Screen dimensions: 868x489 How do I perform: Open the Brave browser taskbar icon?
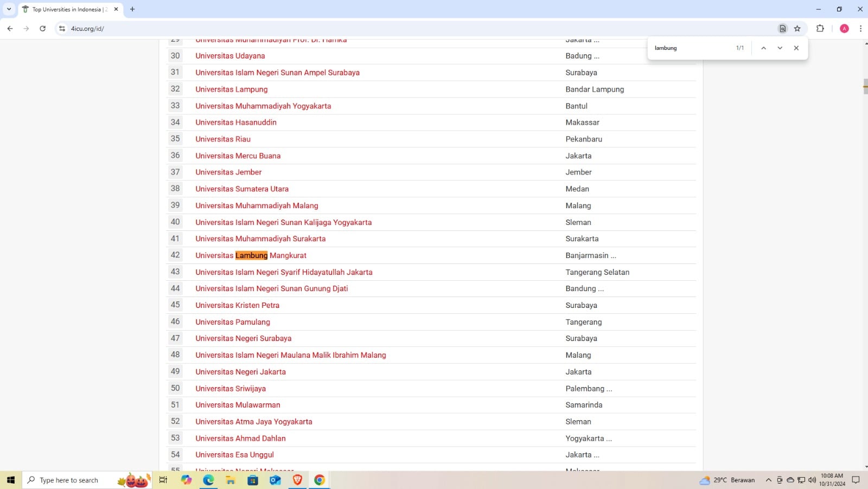click(x=297, y=480)
